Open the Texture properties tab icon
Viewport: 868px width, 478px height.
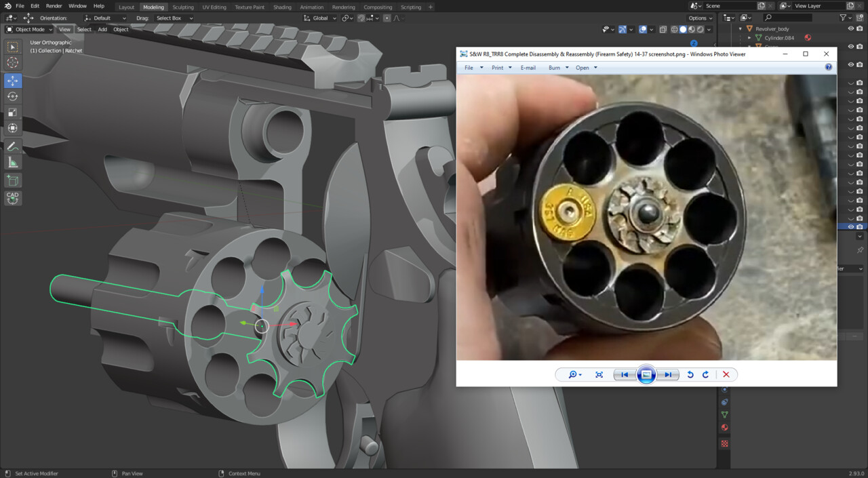724,443
